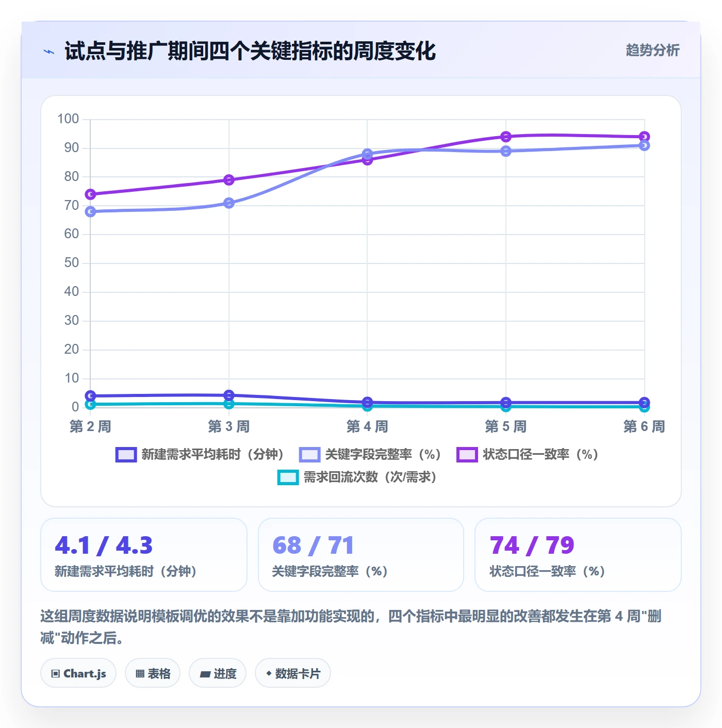
Task: Click the purple 状态口径一致率 legend swatch
Action: coord(467,455)
